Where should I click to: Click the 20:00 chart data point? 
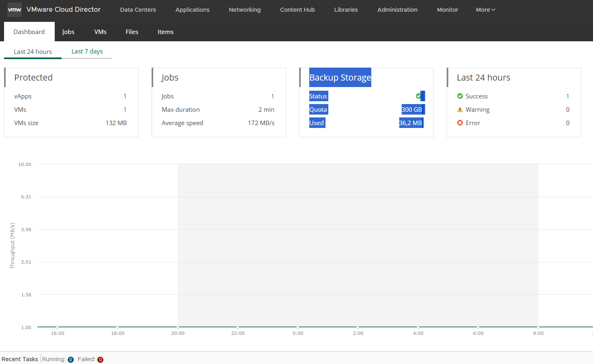pyautogui.click(x=178, y=327)
